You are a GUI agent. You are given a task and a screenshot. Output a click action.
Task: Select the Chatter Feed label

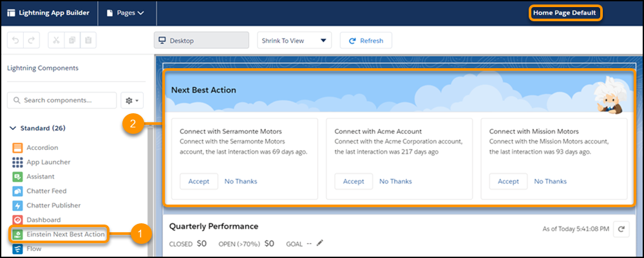pyautogui.click(x=46, y=190)
